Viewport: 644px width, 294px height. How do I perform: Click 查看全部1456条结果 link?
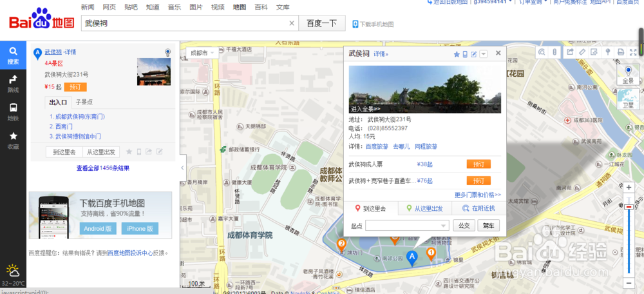click(103, 168)
